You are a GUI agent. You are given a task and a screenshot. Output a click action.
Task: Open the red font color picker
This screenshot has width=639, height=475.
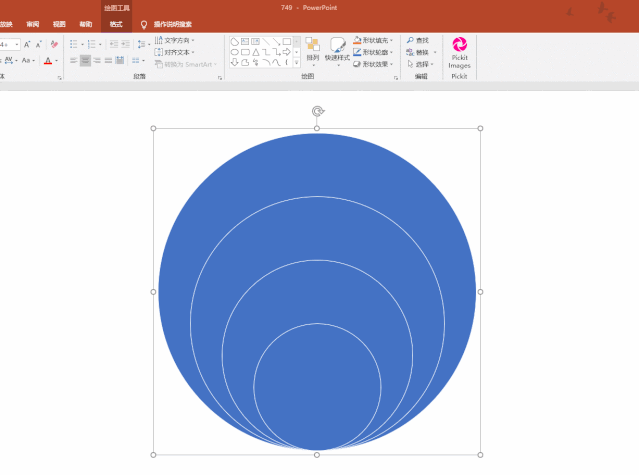(48, 61)
